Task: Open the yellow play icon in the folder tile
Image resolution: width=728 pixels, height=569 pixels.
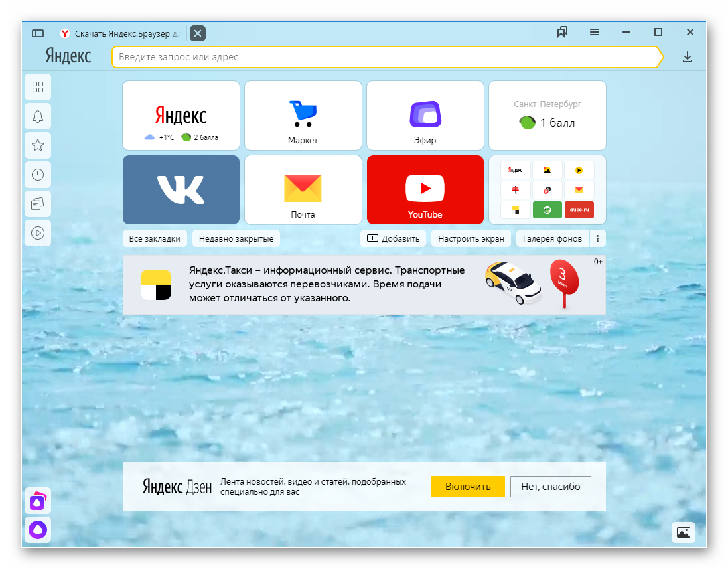Action: pyautogui.click(x=579, y=170)
